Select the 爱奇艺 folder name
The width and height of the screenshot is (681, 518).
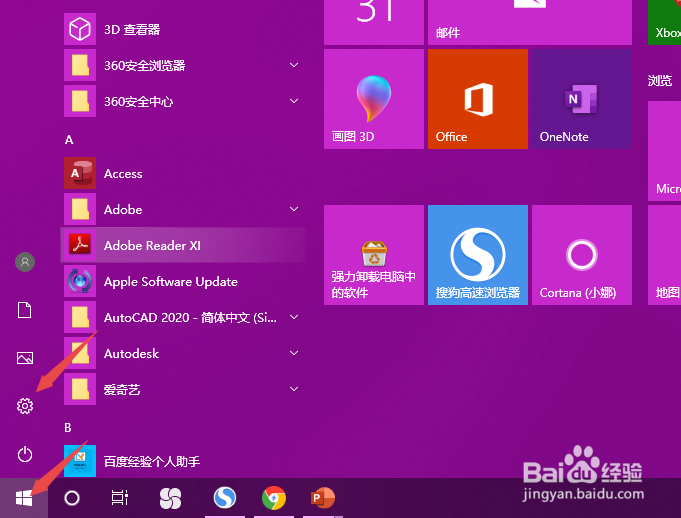coord(122,389)
